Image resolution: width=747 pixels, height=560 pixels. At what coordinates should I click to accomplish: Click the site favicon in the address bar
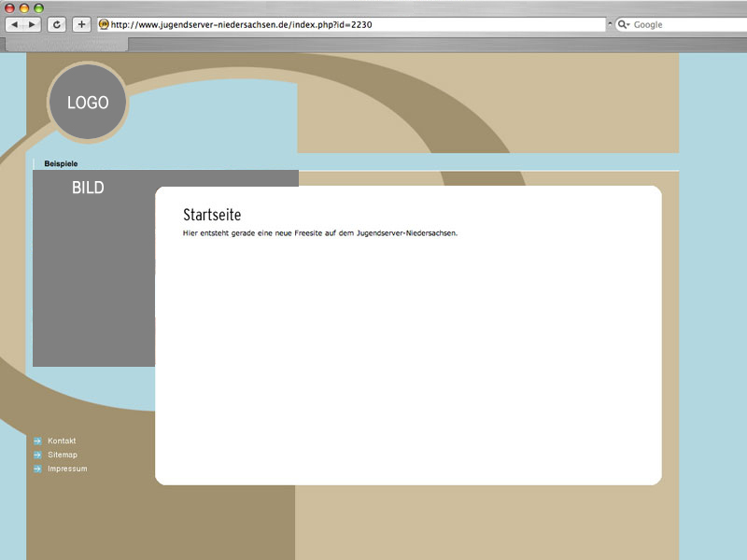[x=104, y=24]
